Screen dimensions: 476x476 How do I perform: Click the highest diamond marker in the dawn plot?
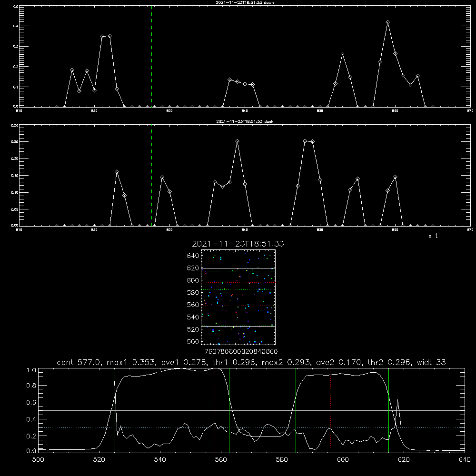(387, 22)
